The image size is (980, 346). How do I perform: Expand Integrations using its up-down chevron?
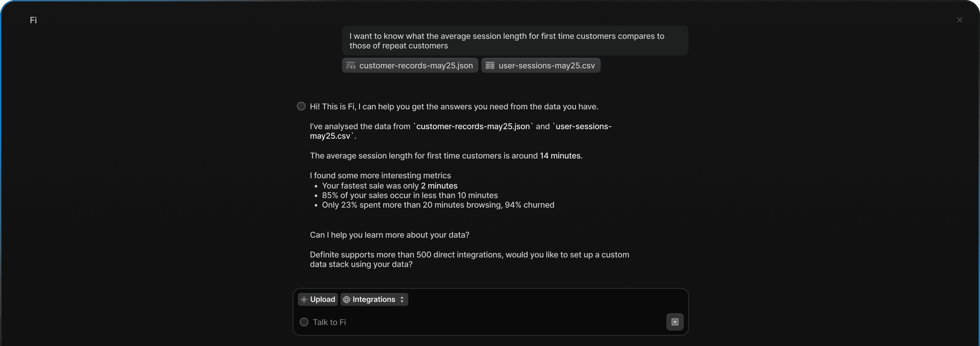pos(402,300)
